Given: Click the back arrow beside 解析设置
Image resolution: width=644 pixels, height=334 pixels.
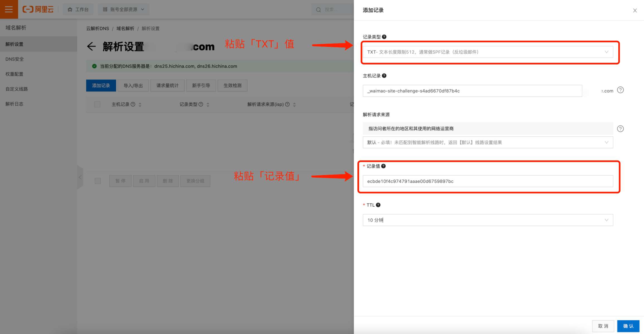Looking at the screenshot, I should click(x=91, y=46).
